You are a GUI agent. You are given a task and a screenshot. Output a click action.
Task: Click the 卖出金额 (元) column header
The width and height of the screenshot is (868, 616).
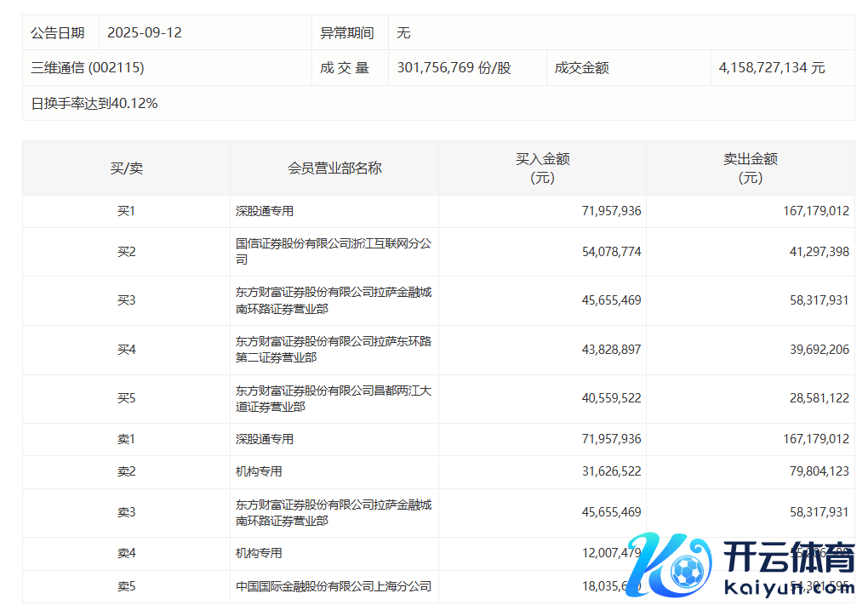[750, 168]
